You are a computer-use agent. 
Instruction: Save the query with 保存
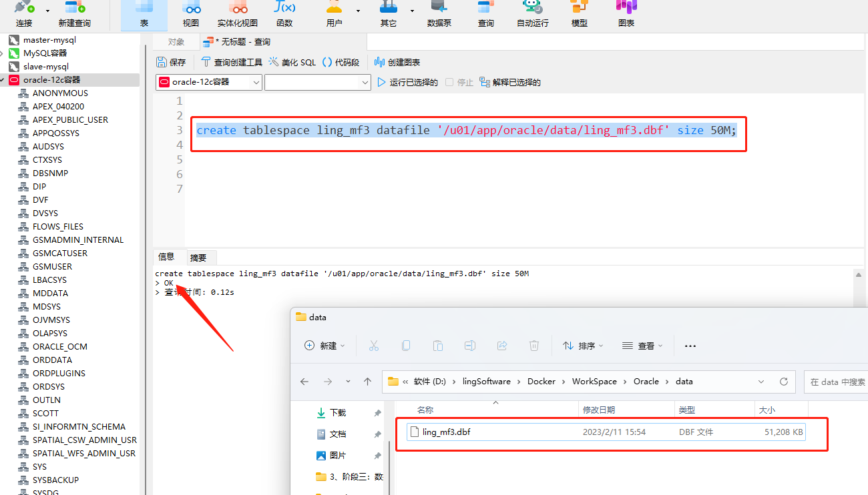[171, 62]
